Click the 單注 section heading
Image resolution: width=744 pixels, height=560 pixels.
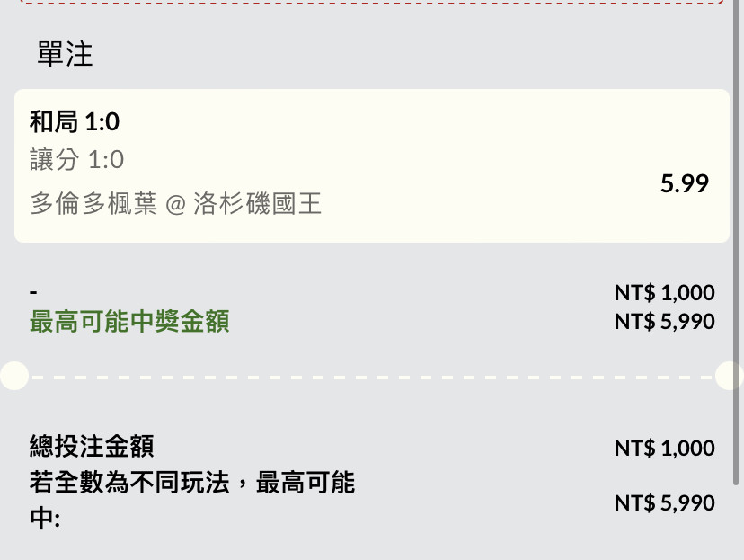pyautogui.click(x=65, y=54)
